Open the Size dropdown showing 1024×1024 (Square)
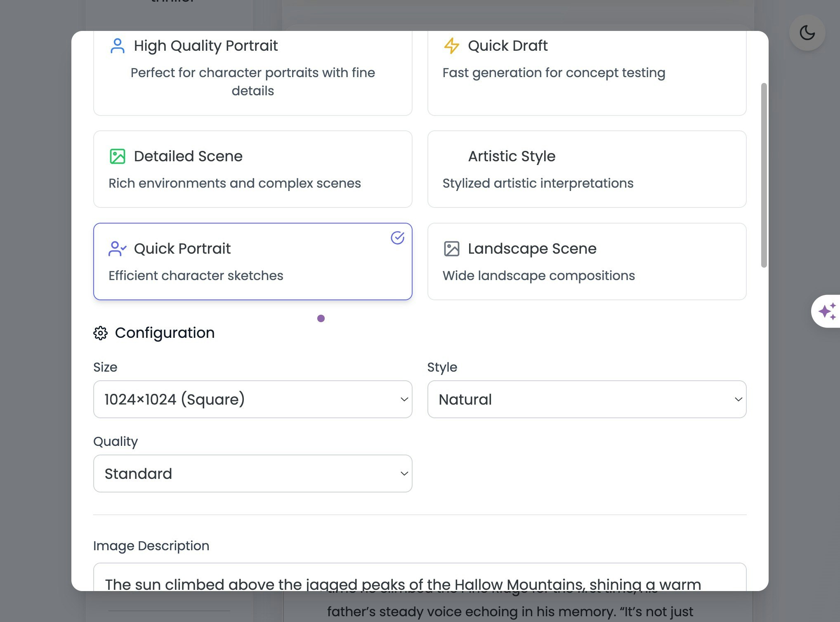The image size is (840, 622). [252, 399]
